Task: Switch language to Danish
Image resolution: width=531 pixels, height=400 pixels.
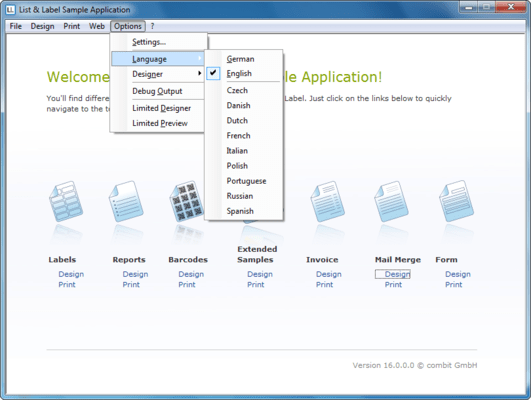Action: [244, 105]
